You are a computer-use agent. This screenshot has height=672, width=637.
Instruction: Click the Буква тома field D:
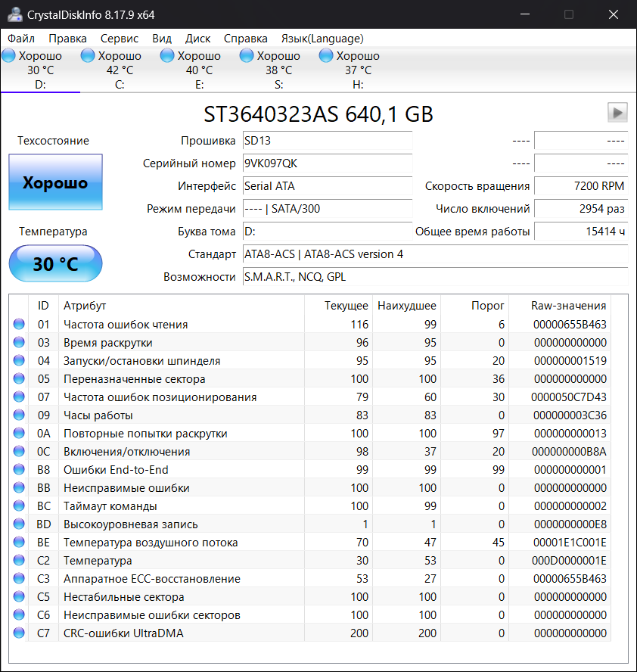[x=328, y=232]
